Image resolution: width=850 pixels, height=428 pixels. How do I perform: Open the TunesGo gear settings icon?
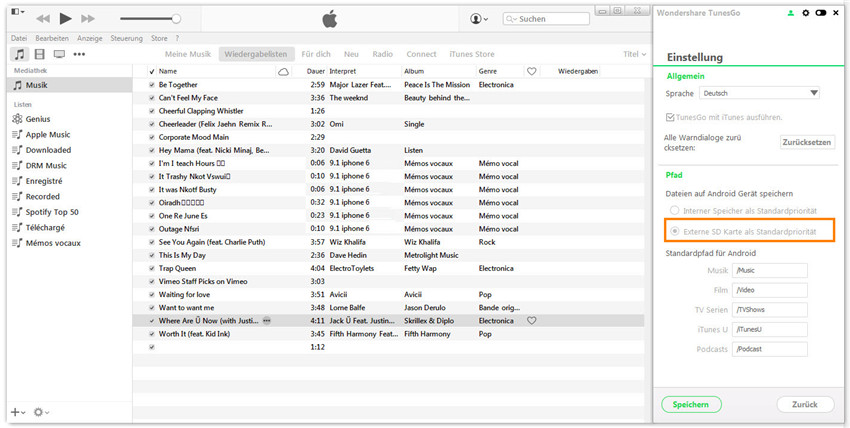tap(806, 13)
